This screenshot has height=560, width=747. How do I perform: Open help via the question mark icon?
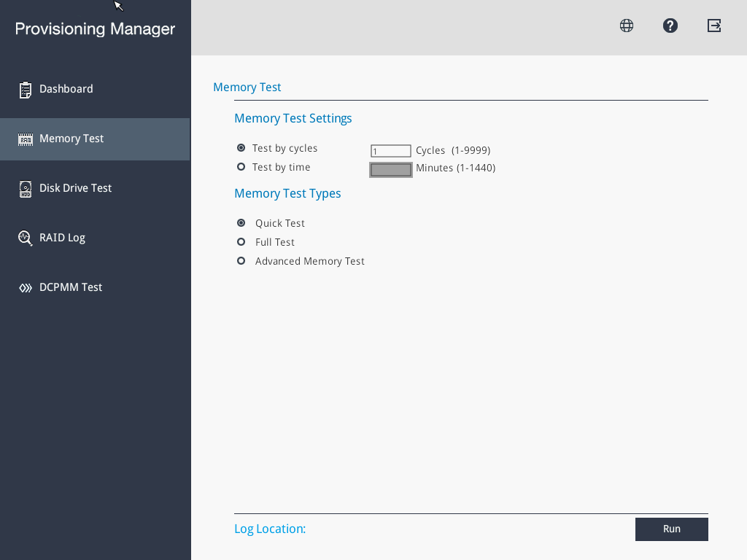click(x=670, y=26)
